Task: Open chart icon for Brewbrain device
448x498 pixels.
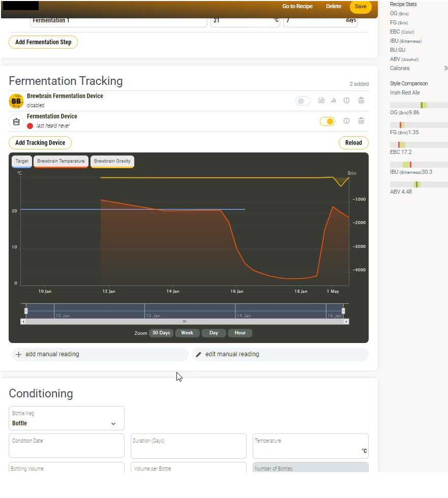Action: [x=334, y=101]
